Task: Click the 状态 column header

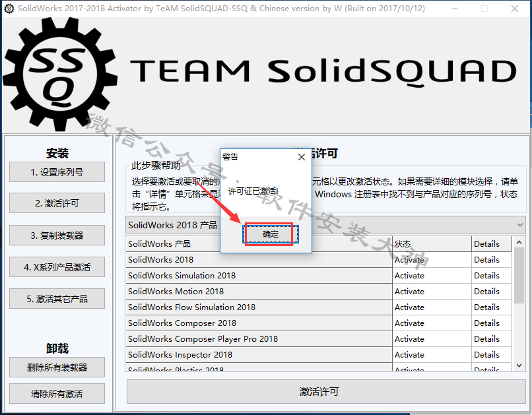Action: [432, 243]
